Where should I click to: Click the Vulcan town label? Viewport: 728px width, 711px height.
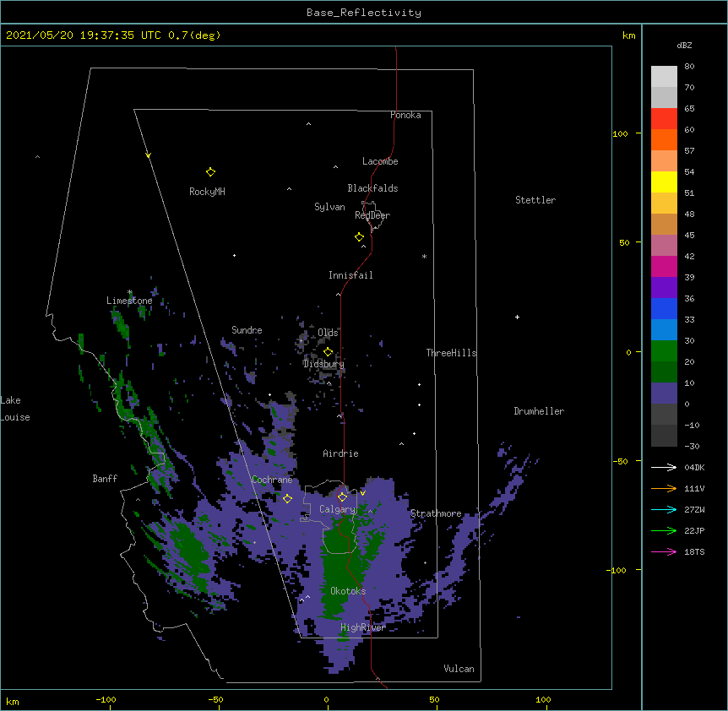click(459, 669)
